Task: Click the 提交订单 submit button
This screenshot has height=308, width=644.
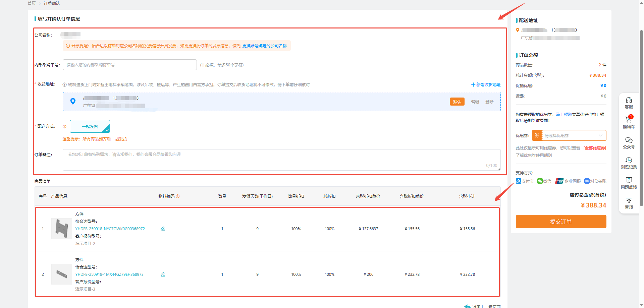Action: click(561, 222)
